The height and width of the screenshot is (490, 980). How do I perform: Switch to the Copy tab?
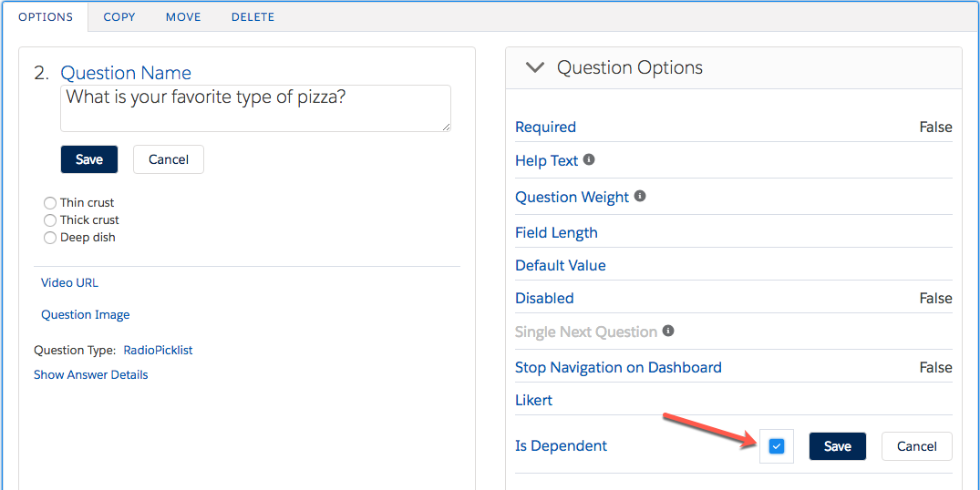pyautogui.click(x=119, y=17)
